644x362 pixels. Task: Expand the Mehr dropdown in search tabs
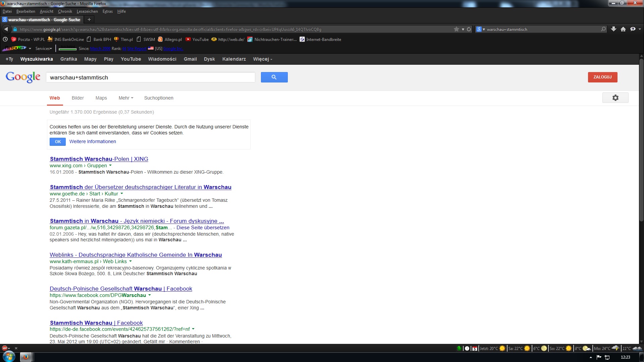(126, 98)
